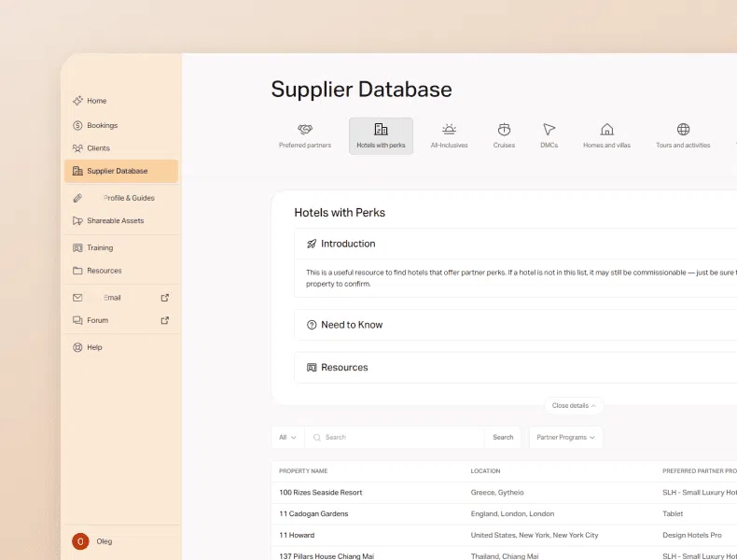Collapse panel with Close details
Screen dimensions: 737x560
(574, 405)
